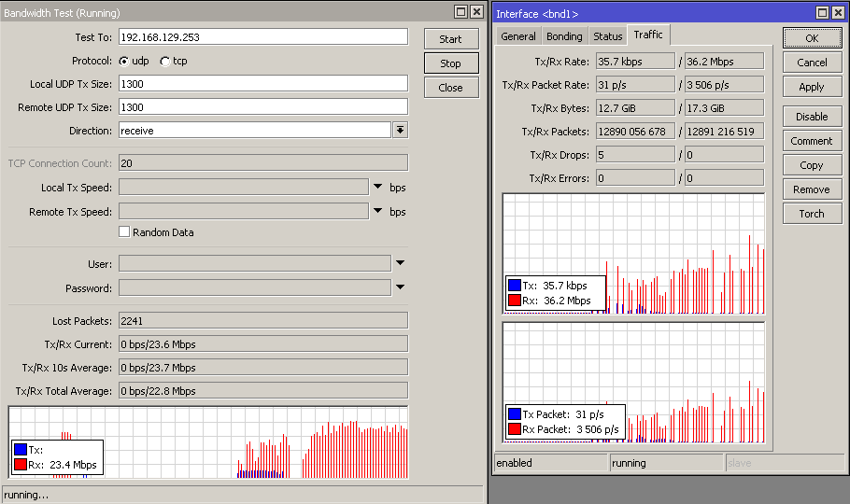
Task: Select the Traffic tab
Action: (648, 35)
